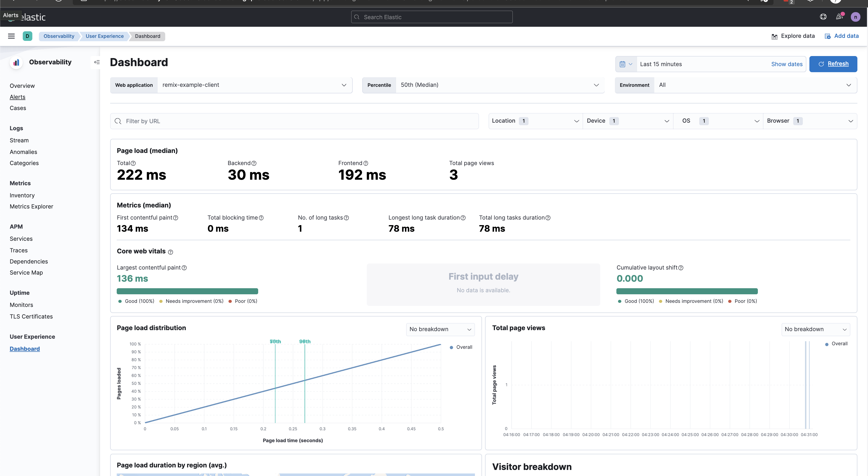Open the main navigation hamburger menu

(11, 36)
